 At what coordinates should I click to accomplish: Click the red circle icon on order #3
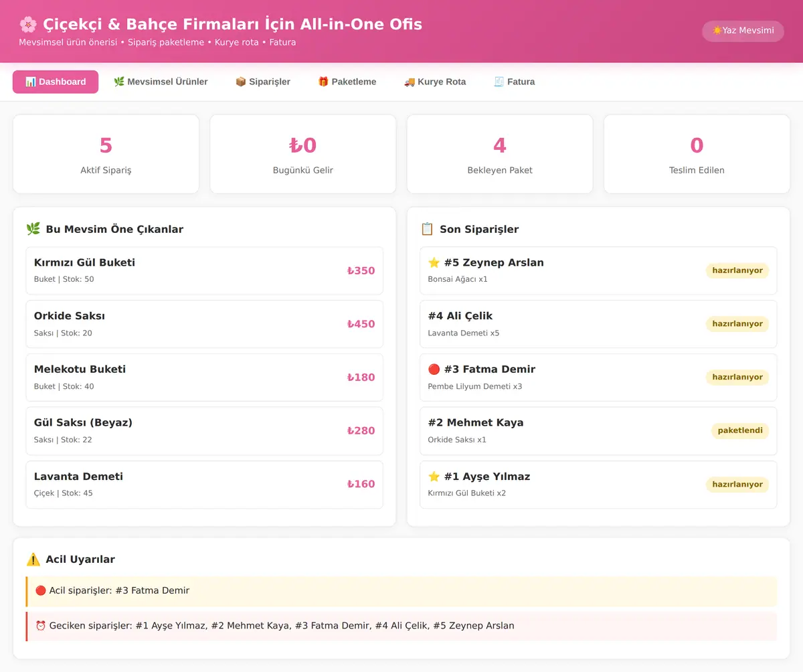(434, 369)
